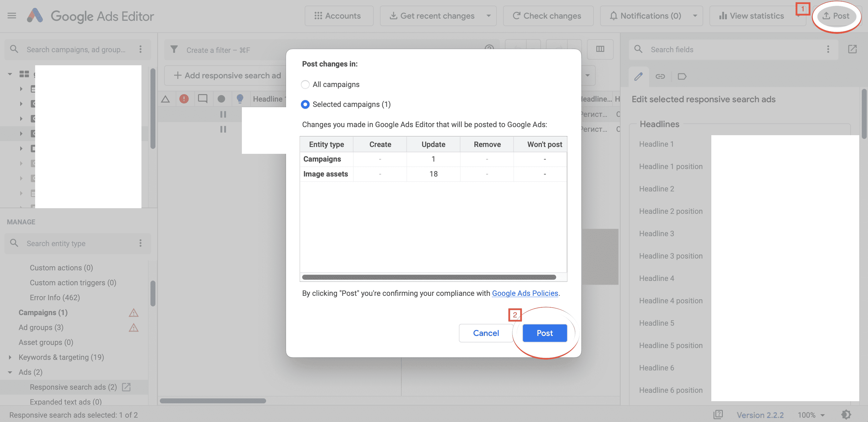Click the edit panel vertical scrollbar
Screen dimensions: 868x422
864,113
